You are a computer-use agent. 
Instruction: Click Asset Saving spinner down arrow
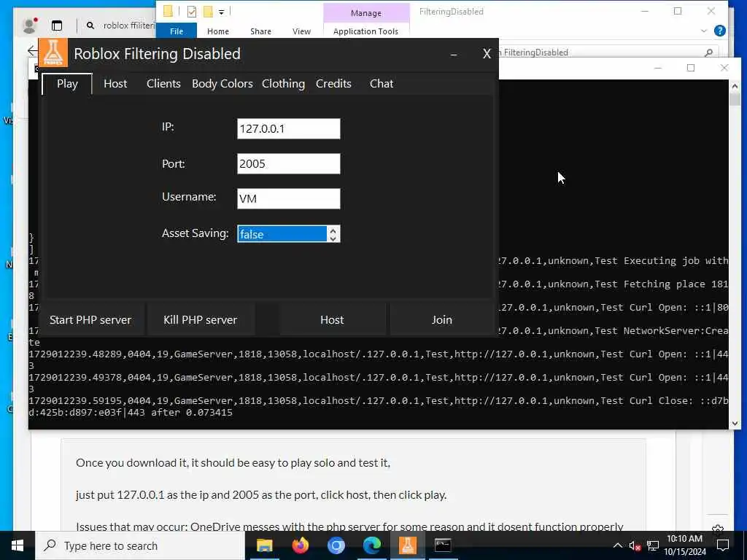(333, 238)
